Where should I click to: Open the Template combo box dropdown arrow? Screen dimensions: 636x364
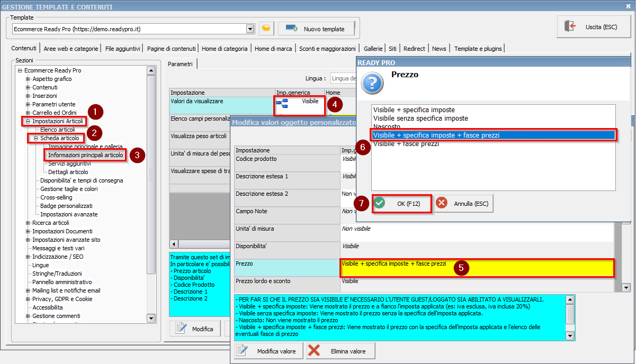click(250, 29)
